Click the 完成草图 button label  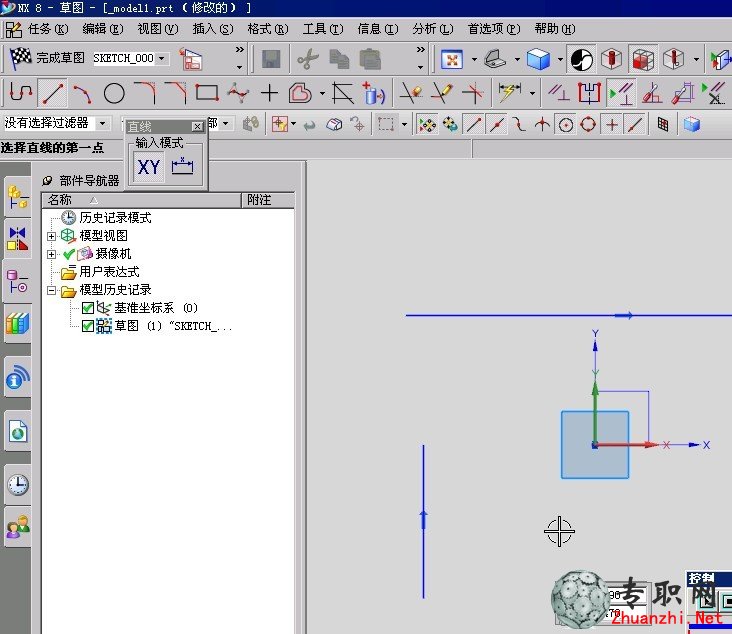(61, 58)
